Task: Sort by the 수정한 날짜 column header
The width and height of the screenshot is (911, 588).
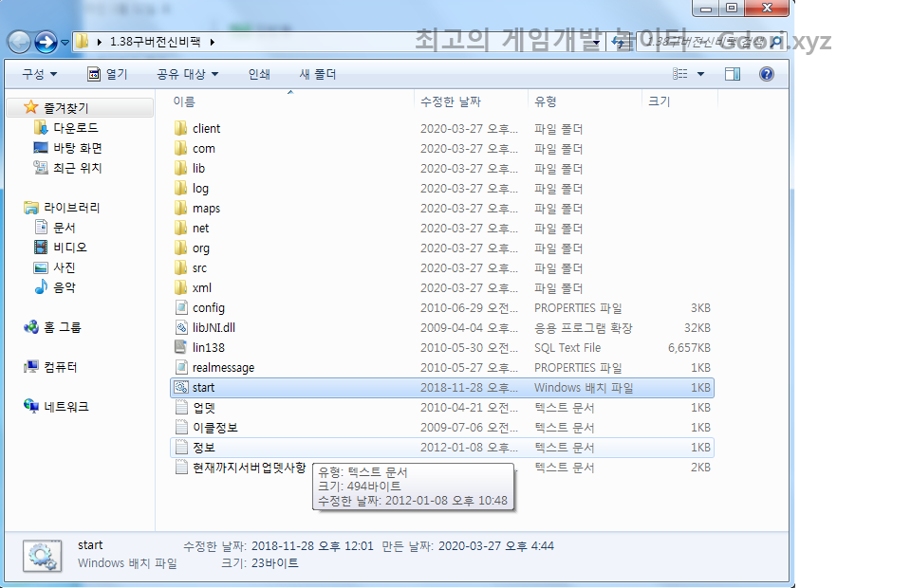Action: [451, 101]
